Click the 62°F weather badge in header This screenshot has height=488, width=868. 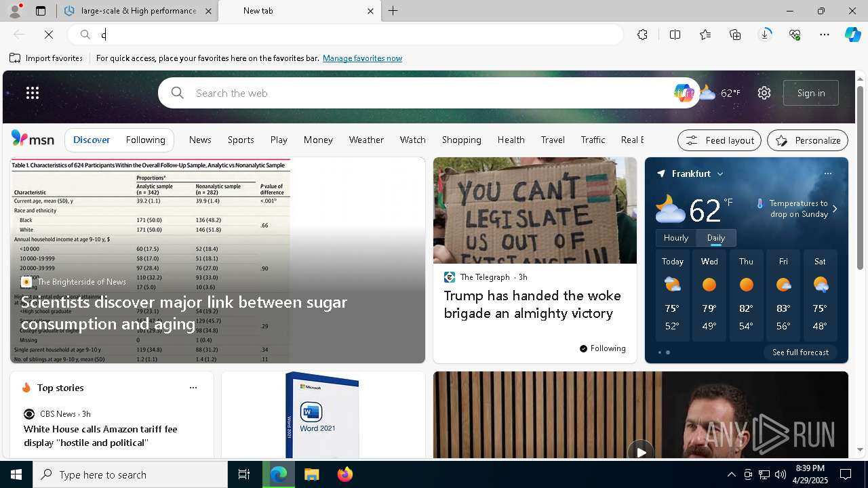720,93
